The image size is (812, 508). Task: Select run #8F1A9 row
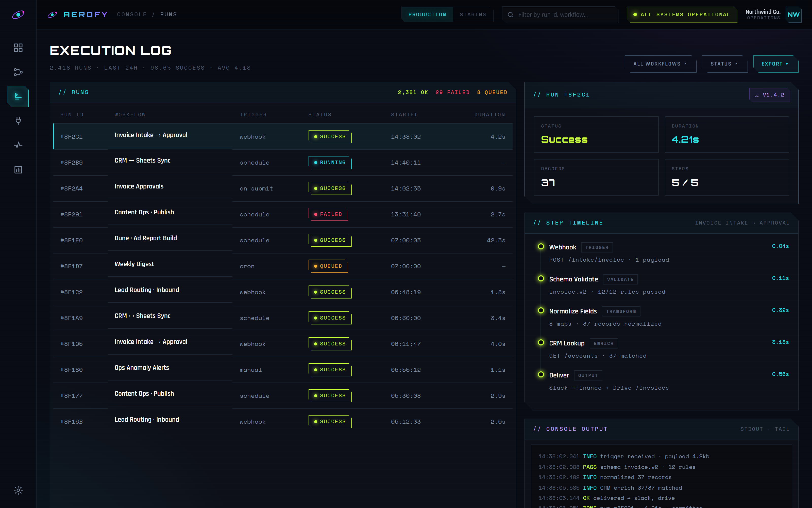point(283,318)
